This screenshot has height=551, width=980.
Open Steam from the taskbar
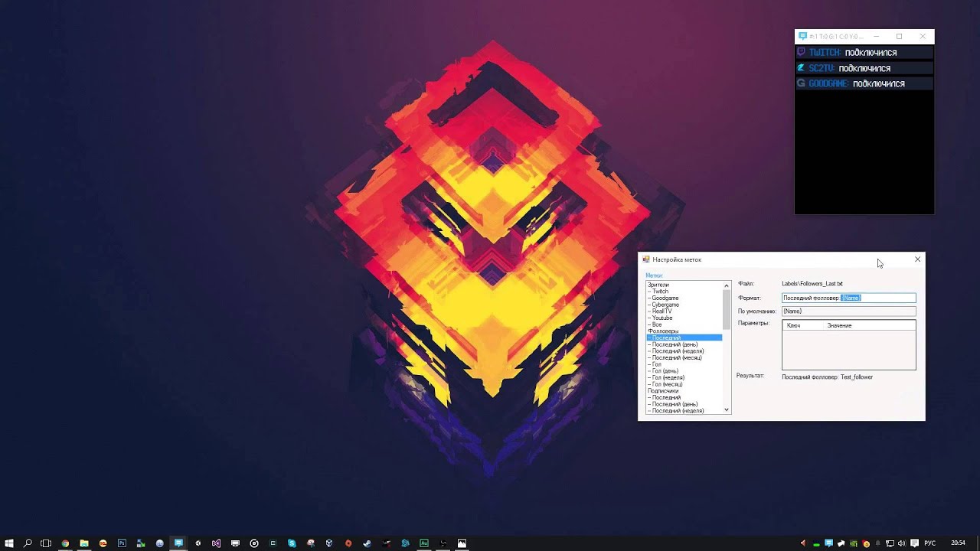(x=367, y=543)
